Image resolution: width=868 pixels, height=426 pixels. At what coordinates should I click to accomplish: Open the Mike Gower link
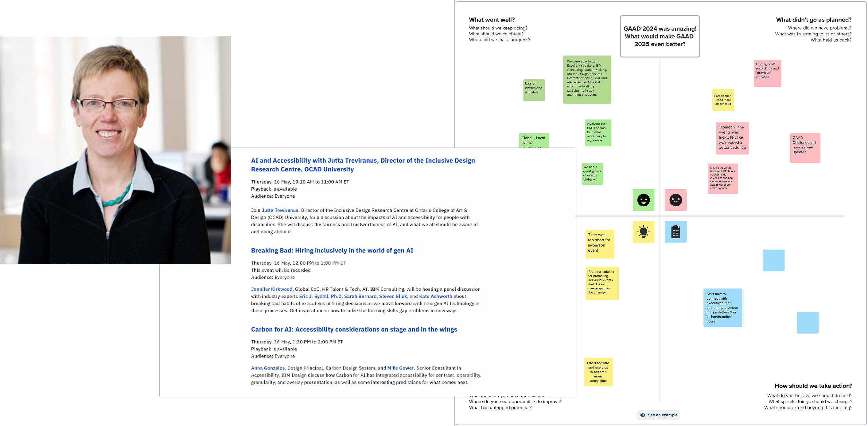(x=400, y=368)
